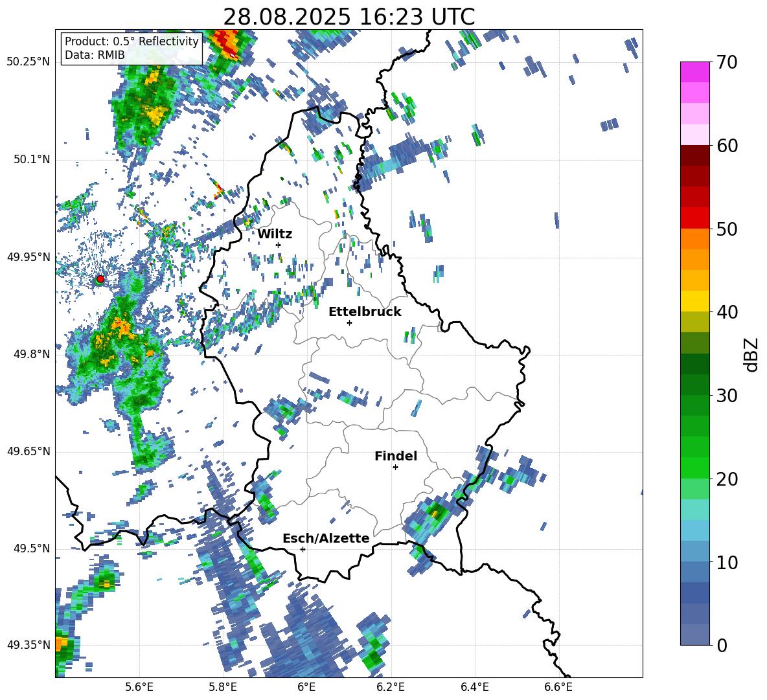This screenshot has height=700, width=767.
Task: Click the 6.4°E longitude label
Action: point(474,687)
